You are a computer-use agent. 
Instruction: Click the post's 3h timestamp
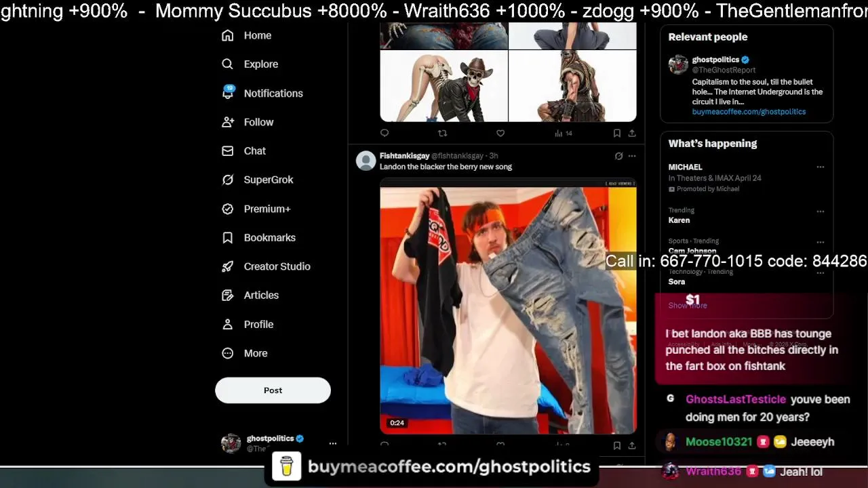pos(494,156)
